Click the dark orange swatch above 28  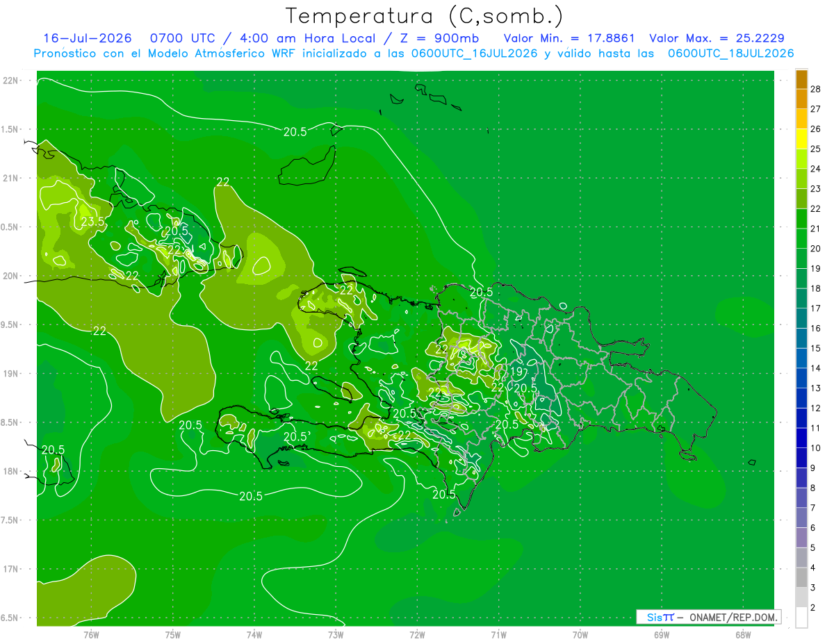pos(801,79)
